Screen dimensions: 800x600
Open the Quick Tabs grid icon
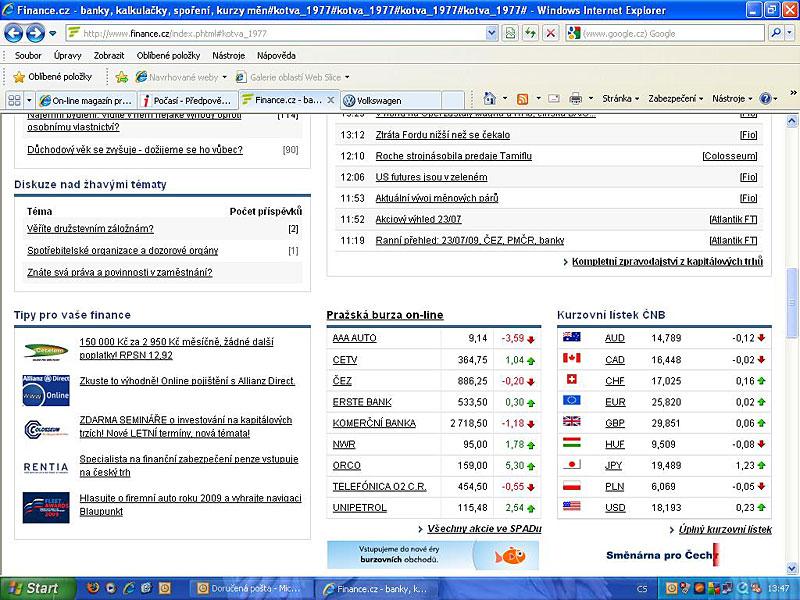pyautogui.click(x=14, y=100)
